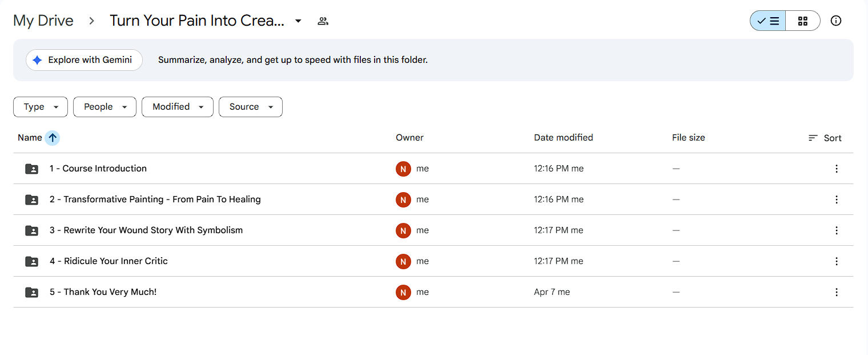Image resolution: width=868 pixels, height=355 pixels.
Task: Click Explore with Gemini button
Action: pos(84,60)
